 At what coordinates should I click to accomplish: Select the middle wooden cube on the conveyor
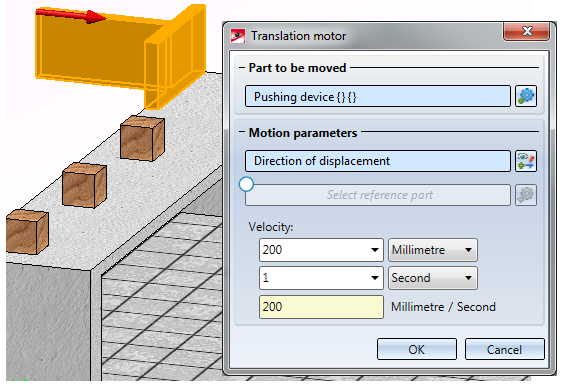(x=84, y=185)
